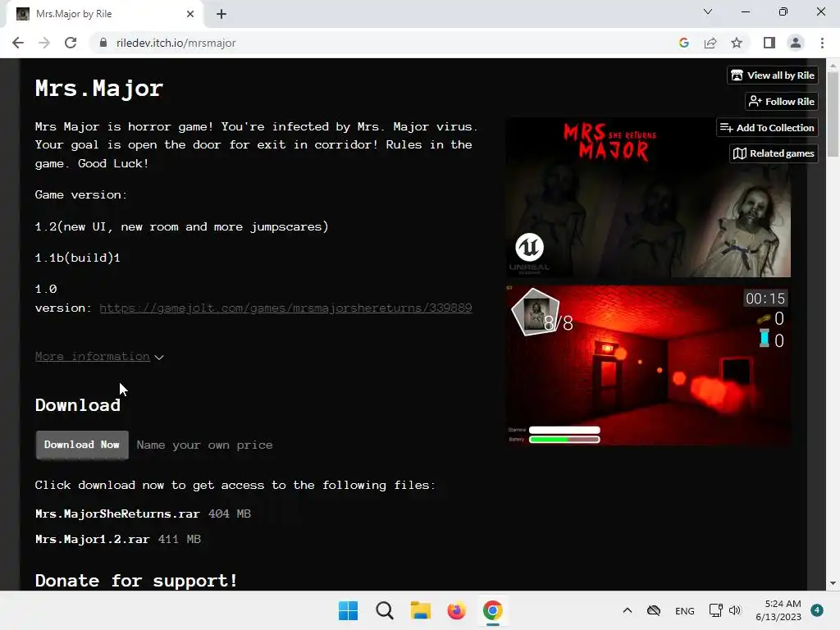Launch Firefox from taskbar
The height and width of the screenshot is (630, 840).
point(456,610)
